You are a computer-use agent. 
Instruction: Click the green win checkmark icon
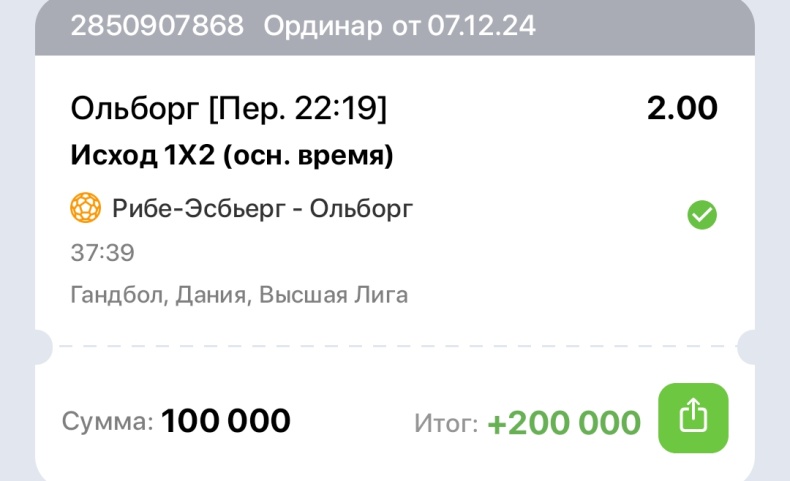coord(702,215)
